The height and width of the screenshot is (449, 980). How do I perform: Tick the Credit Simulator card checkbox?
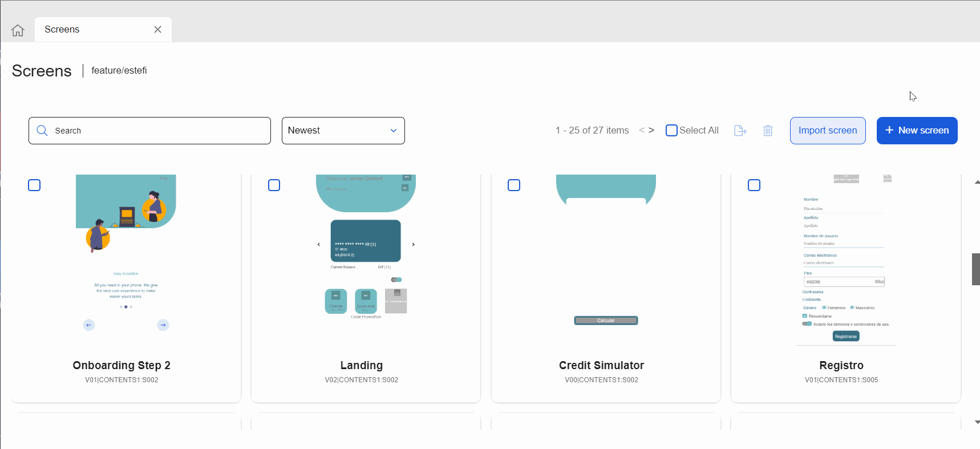pos(514,185)
